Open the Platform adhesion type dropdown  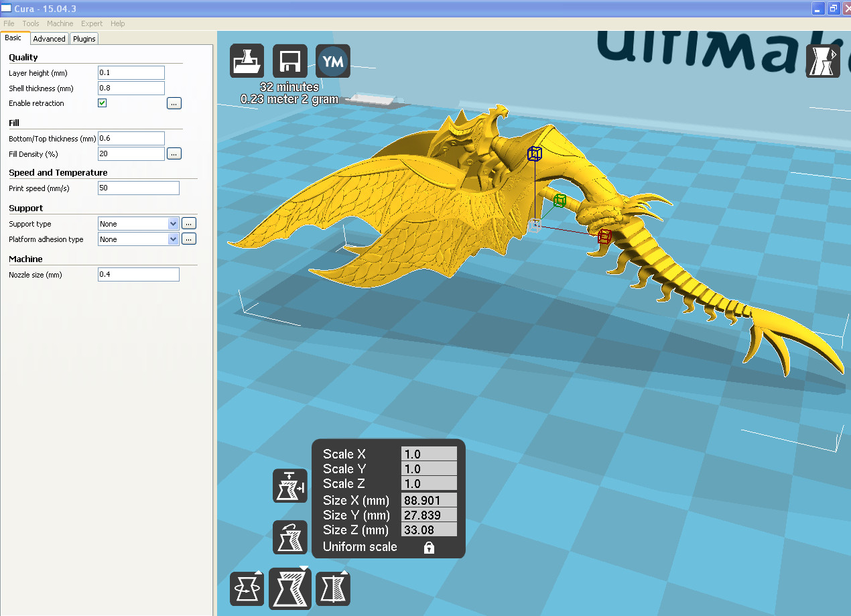[138, 239]
